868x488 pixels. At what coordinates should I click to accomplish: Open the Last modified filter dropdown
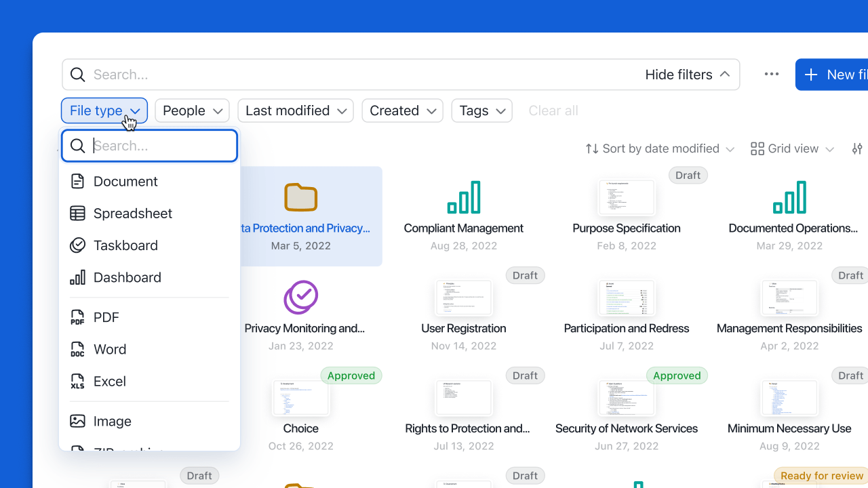(295, 110)
